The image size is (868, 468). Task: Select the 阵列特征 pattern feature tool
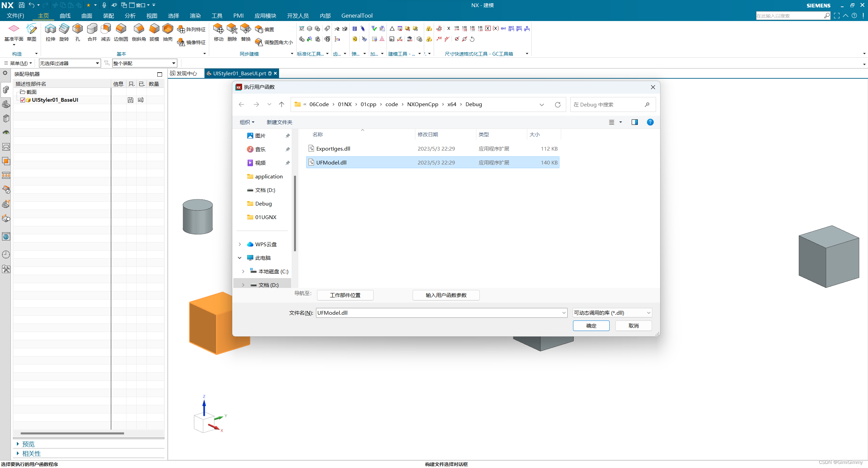(192, 30)
